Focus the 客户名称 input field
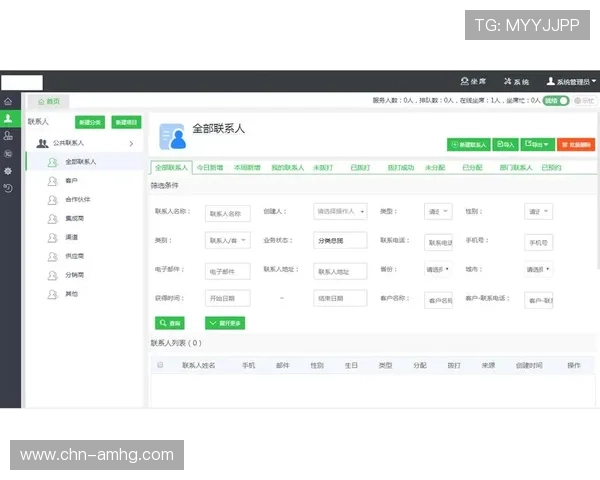 pyautogui.click(x=438, y=300)
